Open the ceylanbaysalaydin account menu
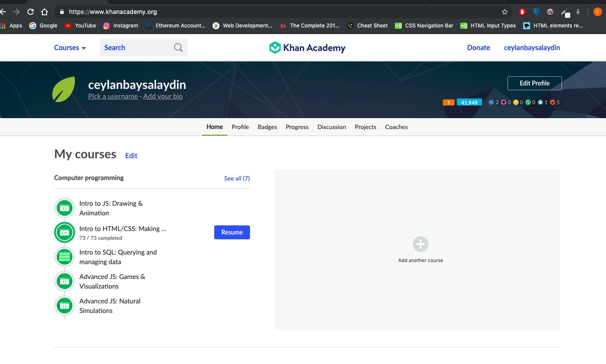The width and height of the screenshot is (606, 364). pyautogui.click(x=532, y=48)
